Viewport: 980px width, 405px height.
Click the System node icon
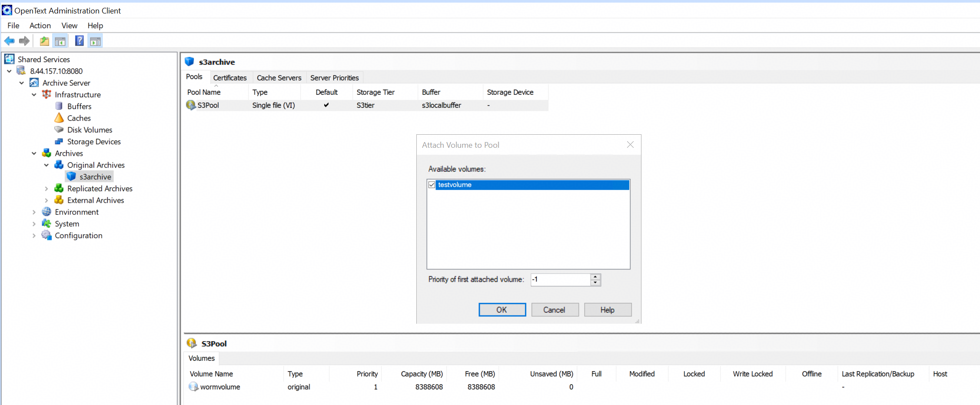pos(47,223)
